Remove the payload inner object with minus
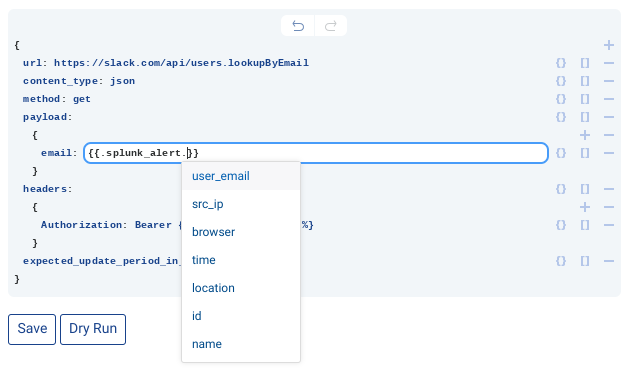 click(609, 135)
